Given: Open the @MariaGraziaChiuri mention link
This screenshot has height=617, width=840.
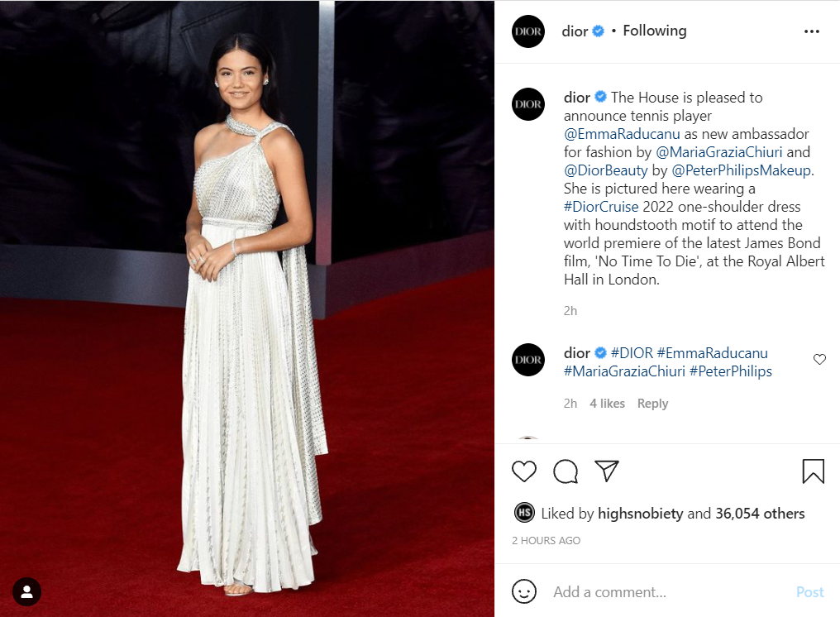Looking at the screenshot, I should click(719, 152).
